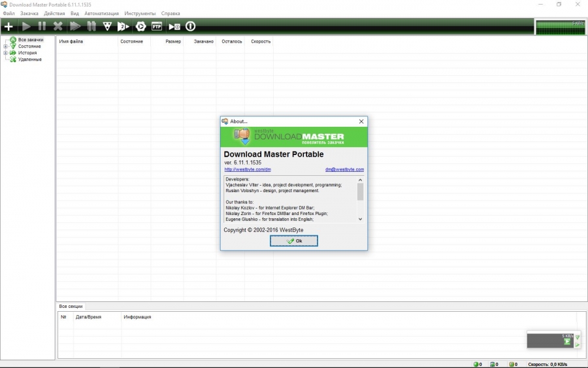Click the shutdown/power toolbar icon

[191, 27]
